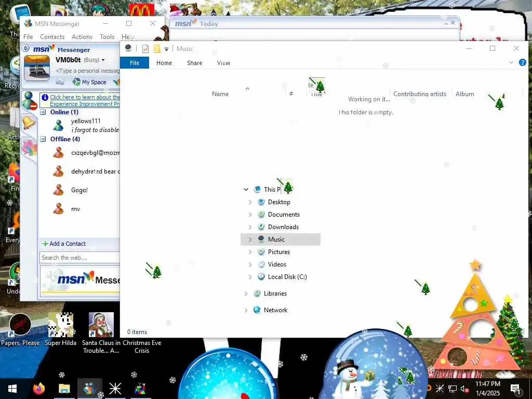Open the Experience Improvement Program link

pos(85,100)
